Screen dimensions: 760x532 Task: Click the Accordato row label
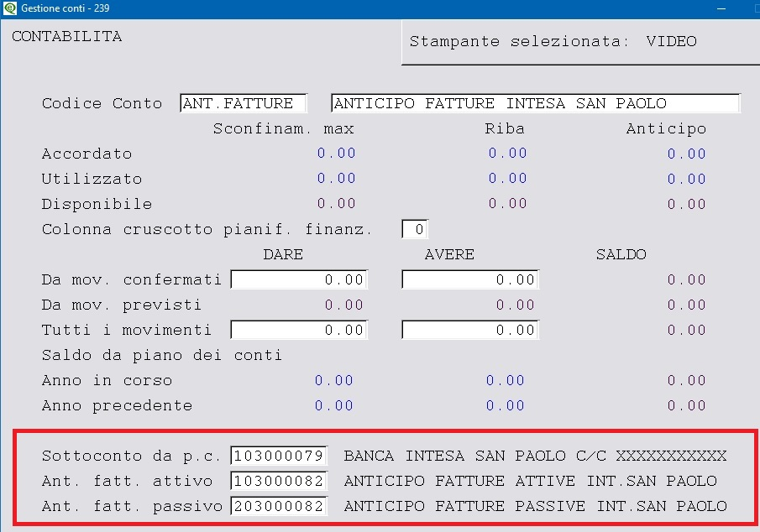click(x=86, y=154)
